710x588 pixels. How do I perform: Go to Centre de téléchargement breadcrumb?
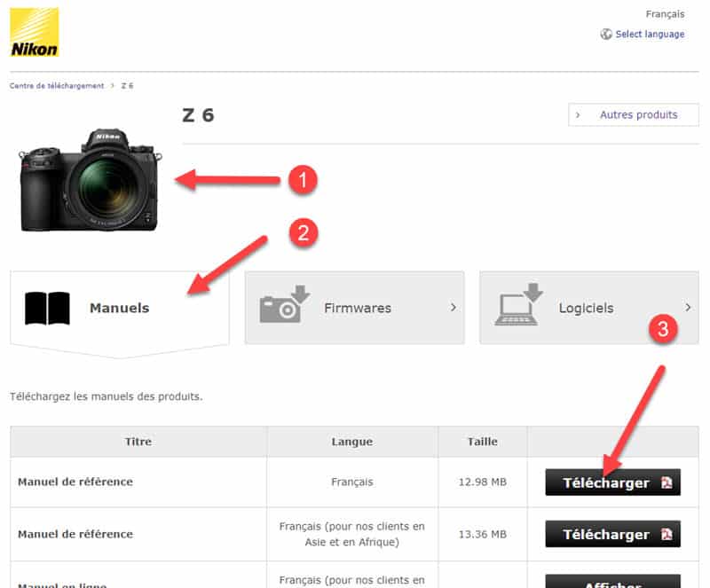(57, 85)
